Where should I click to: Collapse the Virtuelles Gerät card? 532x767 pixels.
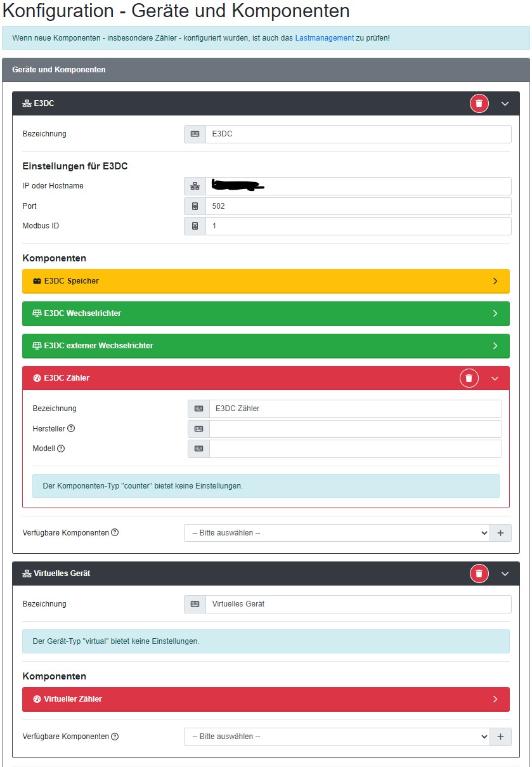pos(505,574)
